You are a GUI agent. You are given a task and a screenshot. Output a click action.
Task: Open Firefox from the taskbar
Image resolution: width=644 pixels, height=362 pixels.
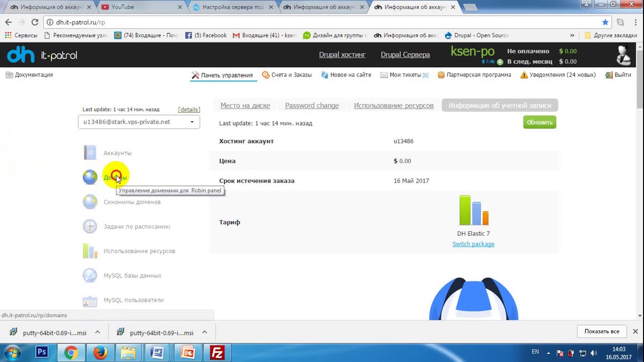[100, 353]
